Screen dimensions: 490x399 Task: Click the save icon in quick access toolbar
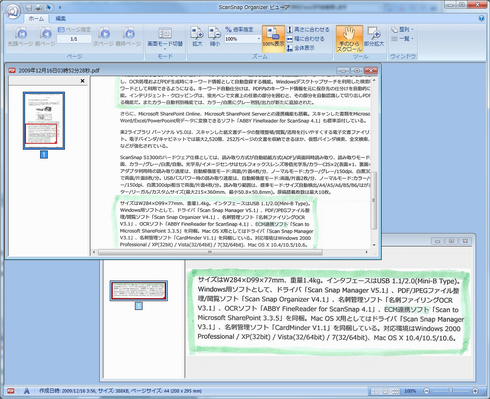click(29, 7)
